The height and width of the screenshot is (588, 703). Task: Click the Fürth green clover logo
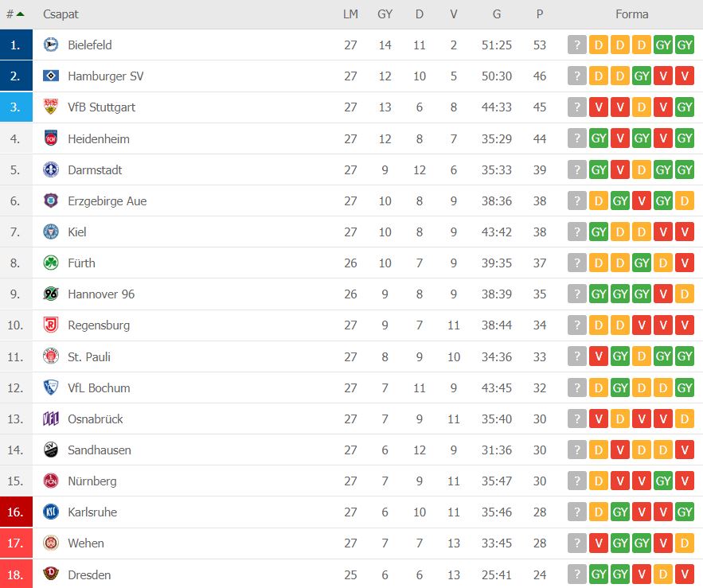click(51, 263)
